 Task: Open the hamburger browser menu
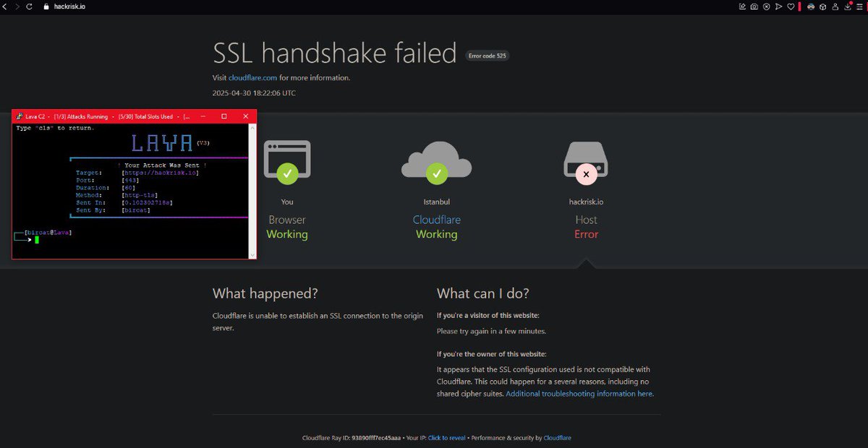coord(861,7)
